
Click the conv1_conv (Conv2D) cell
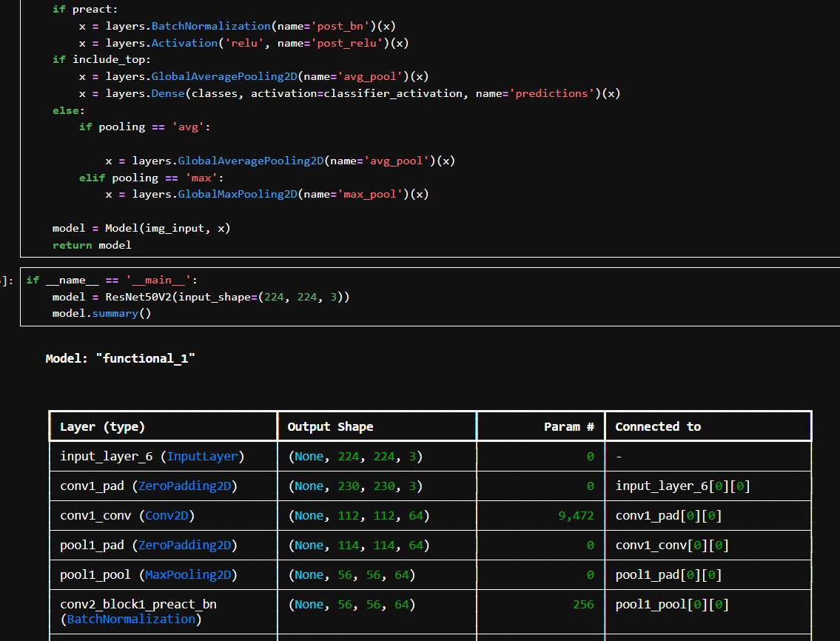164,516
